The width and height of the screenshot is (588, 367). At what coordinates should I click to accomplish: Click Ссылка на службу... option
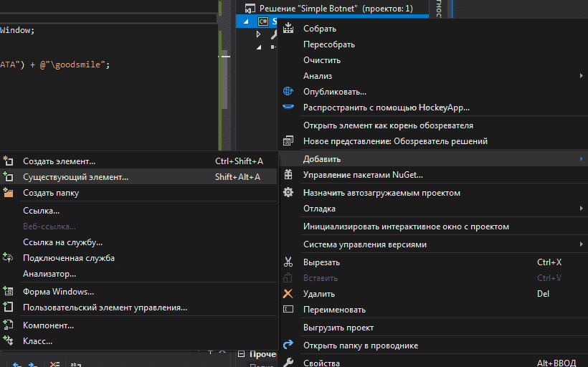tap(62, 242)
